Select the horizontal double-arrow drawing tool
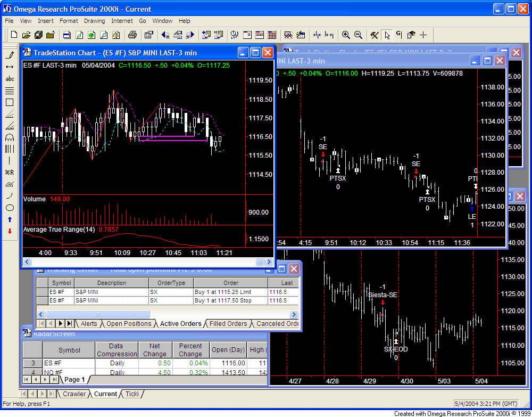Image resolution: width=532 pixels, height=417 pixels. click(10, 67)
